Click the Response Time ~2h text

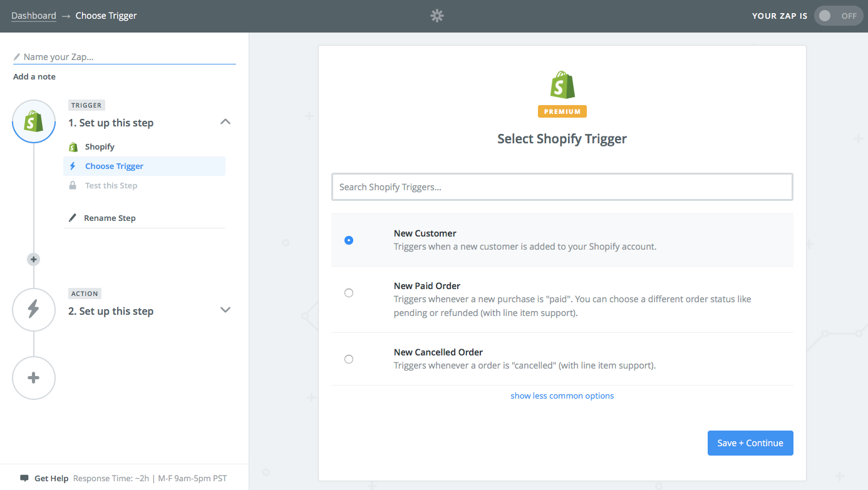click(x=111, y=478)
